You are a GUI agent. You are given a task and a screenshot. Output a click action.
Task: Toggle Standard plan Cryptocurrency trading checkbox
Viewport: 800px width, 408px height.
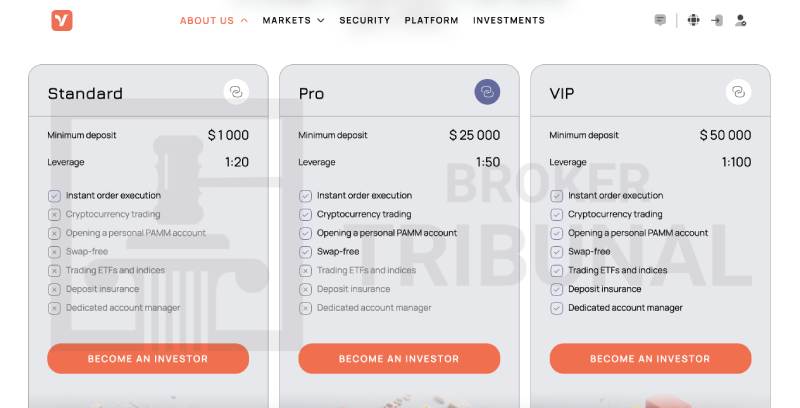tap(54, 214)
